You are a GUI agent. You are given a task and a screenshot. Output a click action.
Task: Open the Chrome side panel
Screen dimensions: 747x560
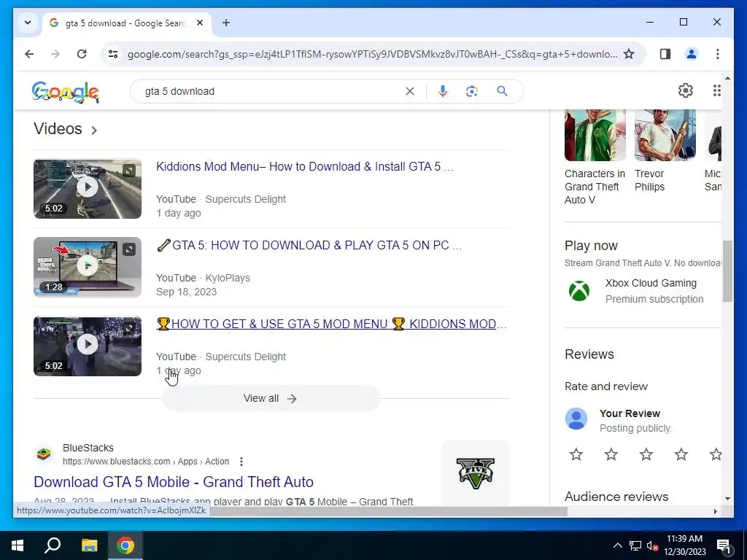tap(665, 54)
